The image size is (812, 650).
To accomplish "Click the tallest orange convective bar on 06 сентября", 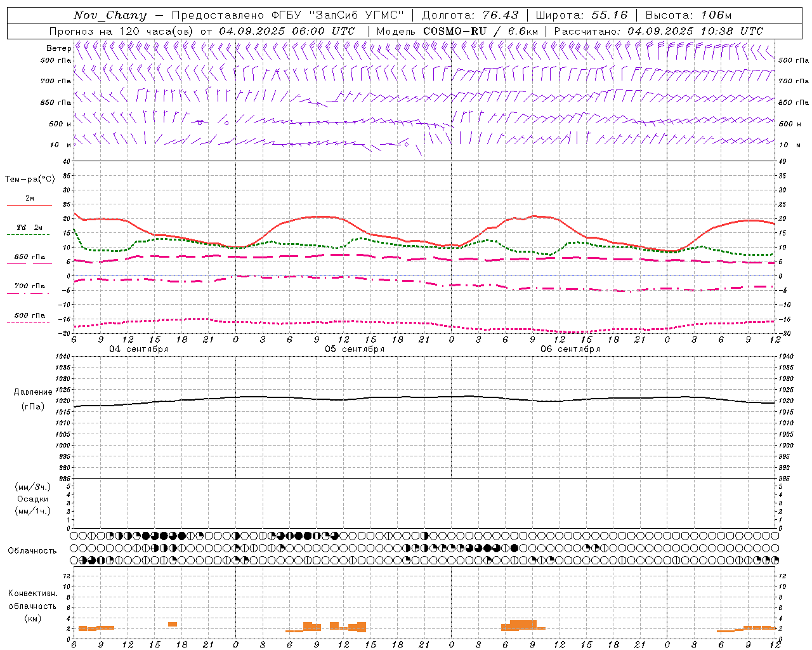I will point(523,625).
